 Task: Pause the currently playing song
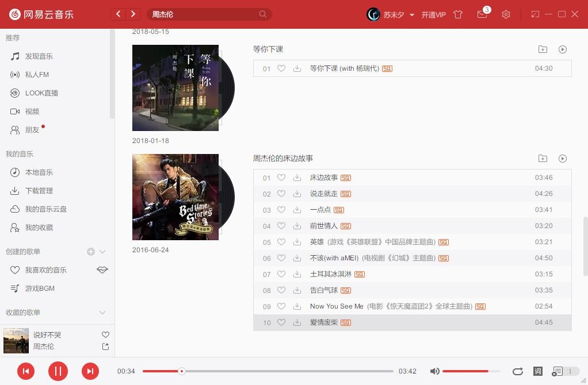coord(58,371)
